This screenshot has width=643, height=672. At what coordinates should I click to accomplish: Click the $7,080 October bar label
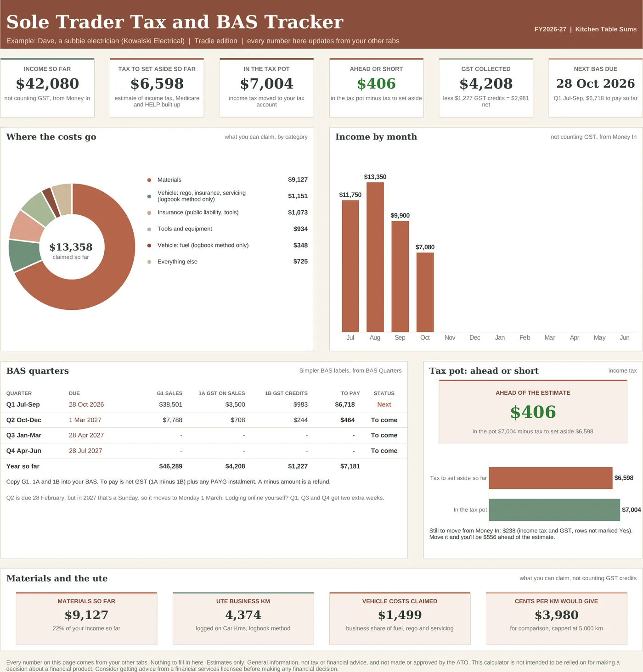425,247
